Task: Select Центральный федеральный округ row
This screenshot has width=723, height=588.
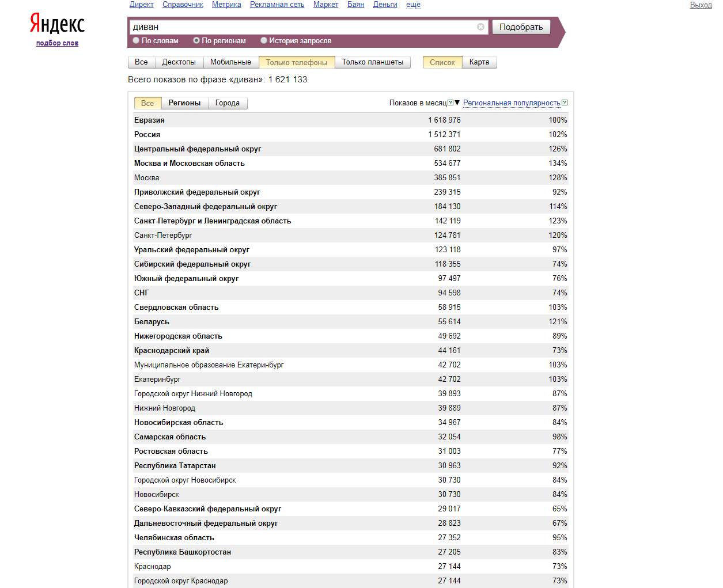Action: [x=351, y=149]
